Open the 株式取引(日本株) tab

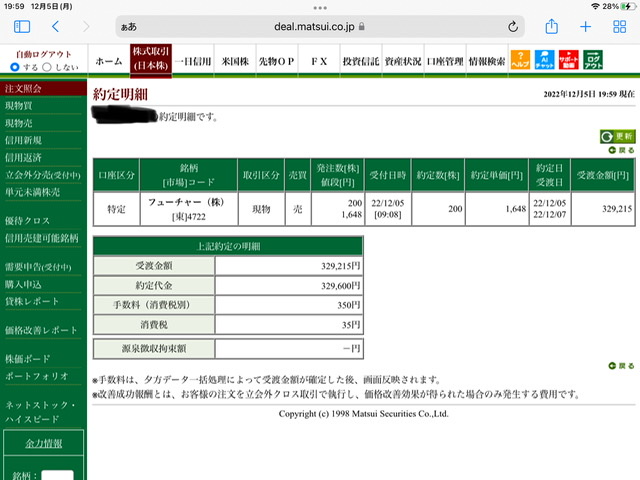point(151,60)
